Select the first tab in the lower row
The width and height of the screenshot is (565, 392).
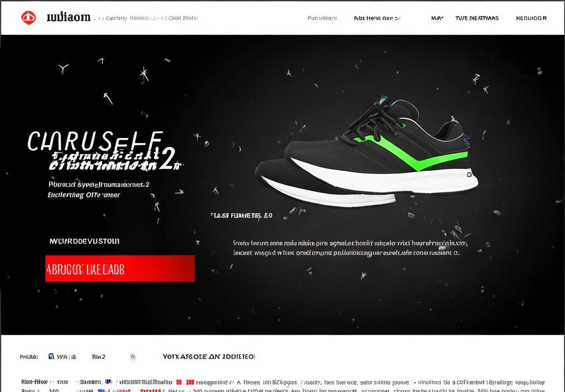point(29,357)
